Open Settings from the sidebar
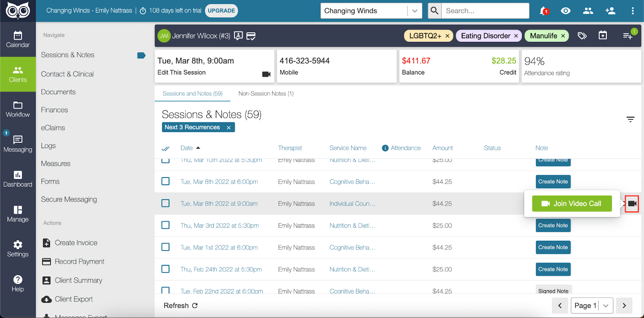The image size is (644, 318). coord(18,249)
